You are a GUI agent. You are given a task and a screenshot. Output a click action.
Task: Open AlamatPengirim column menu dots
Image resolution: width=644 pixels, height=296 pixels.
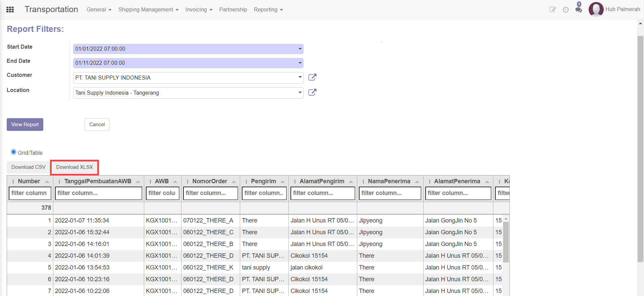(x=295, y=182)
